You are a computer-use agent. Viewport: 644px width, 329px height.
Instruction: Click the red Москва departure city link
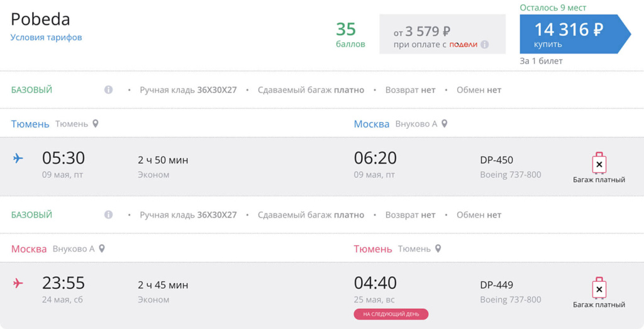click(x=29, y=249)
